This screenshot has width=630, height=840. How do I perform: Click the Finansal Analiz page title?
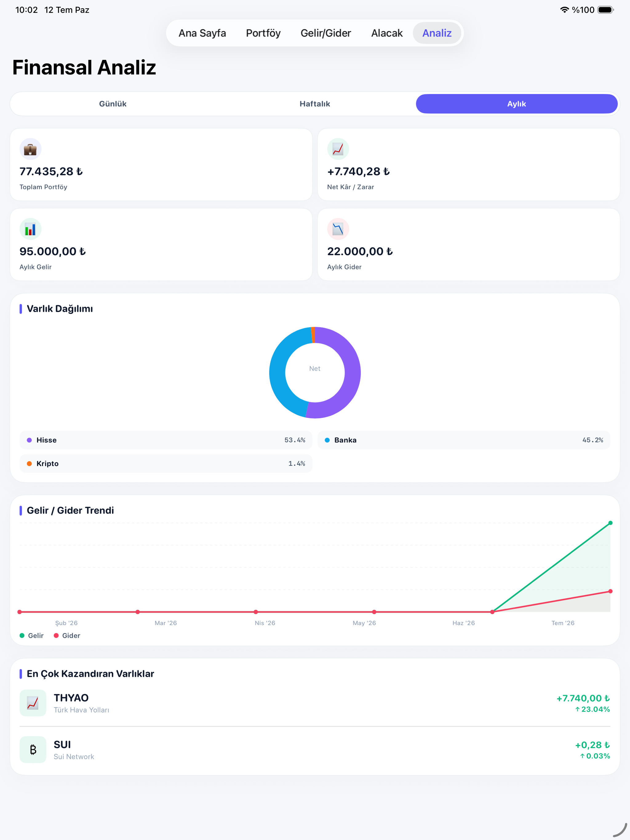84,68
